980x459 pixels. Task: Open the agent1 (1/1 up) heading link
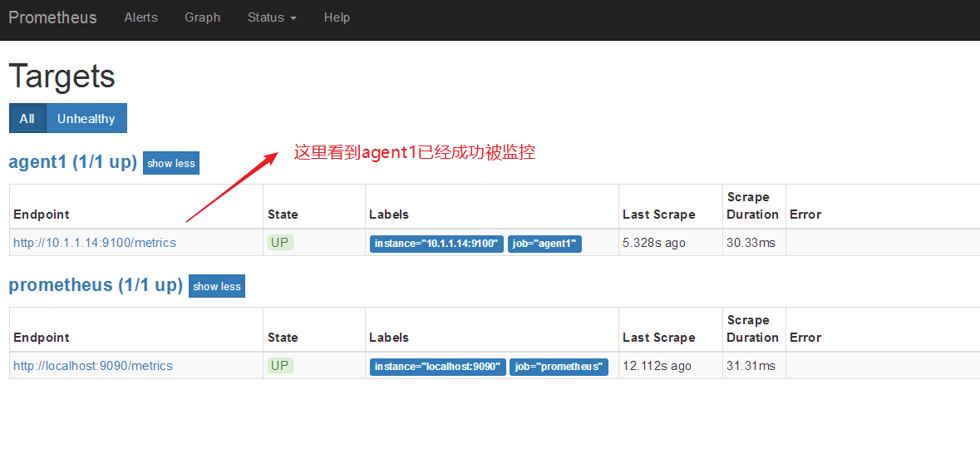(x=72, y=163)
